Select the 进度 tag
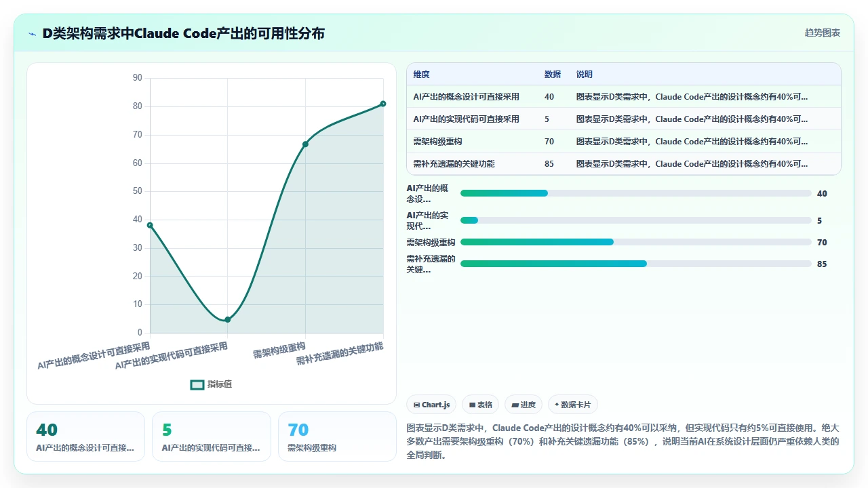The width and height of the screenshot is (868, 488). click(524, 405)
